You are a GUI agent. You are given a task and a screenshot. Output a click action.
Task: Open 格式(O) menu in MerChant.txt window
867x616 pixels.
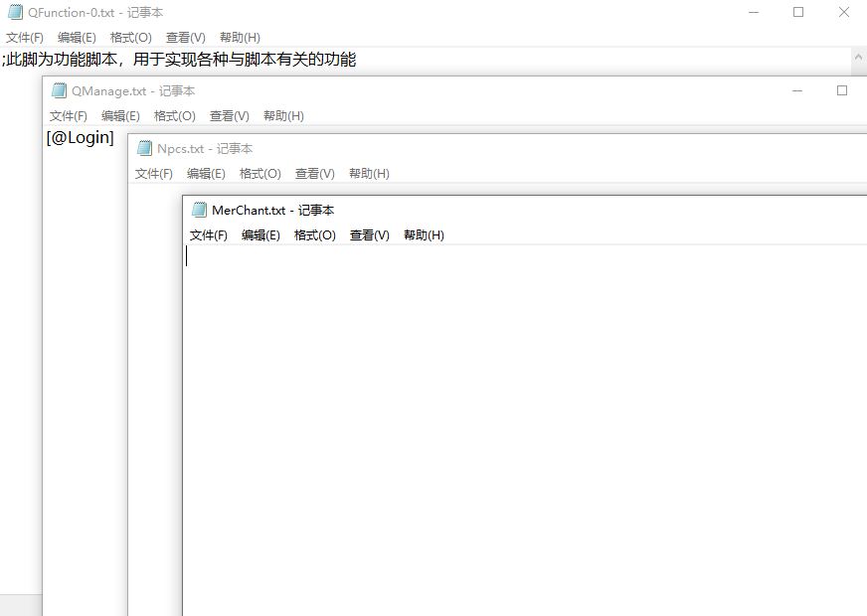click(x=315, y=235)
